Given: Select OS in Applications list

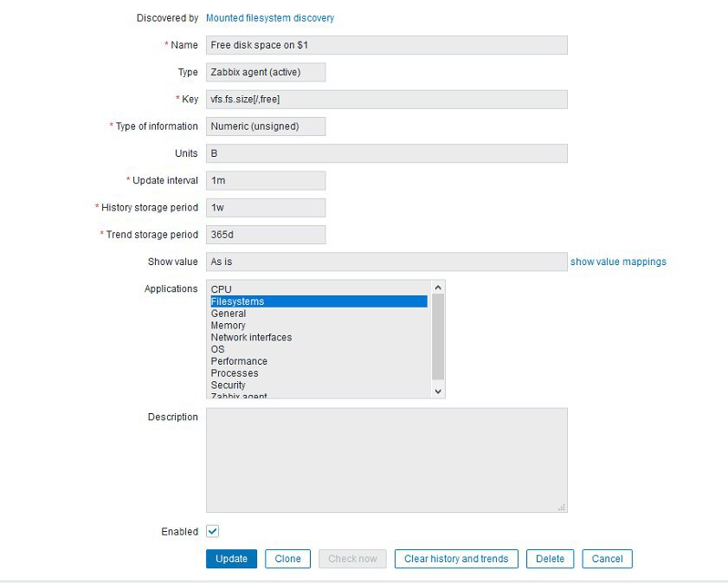Looking at the screenshot, I should click(x=319, y=349).
